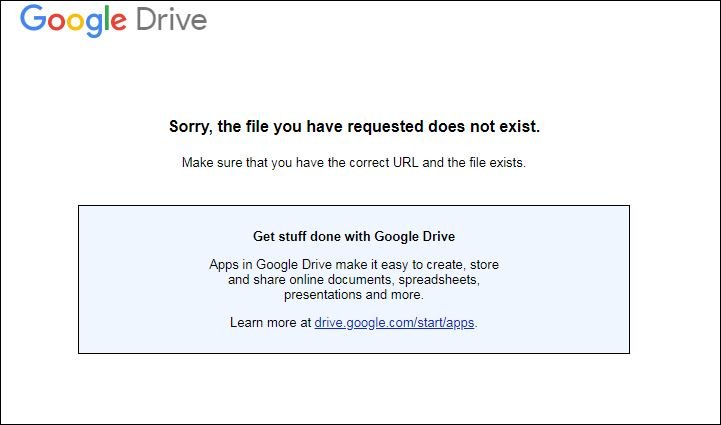Open the drive.google.com/start/apps link

click(394, 322)
